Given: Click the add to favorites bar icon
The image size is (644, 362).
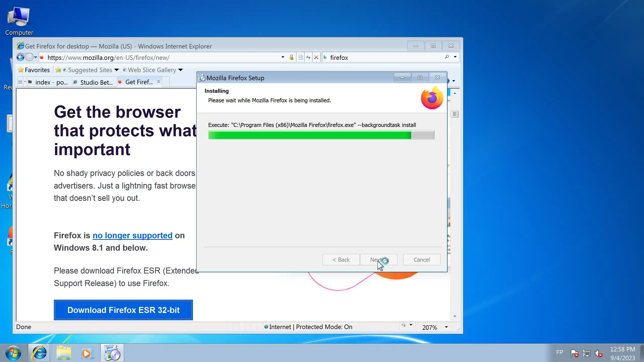Looking at the screenshot, I should [x=58, y=70].
